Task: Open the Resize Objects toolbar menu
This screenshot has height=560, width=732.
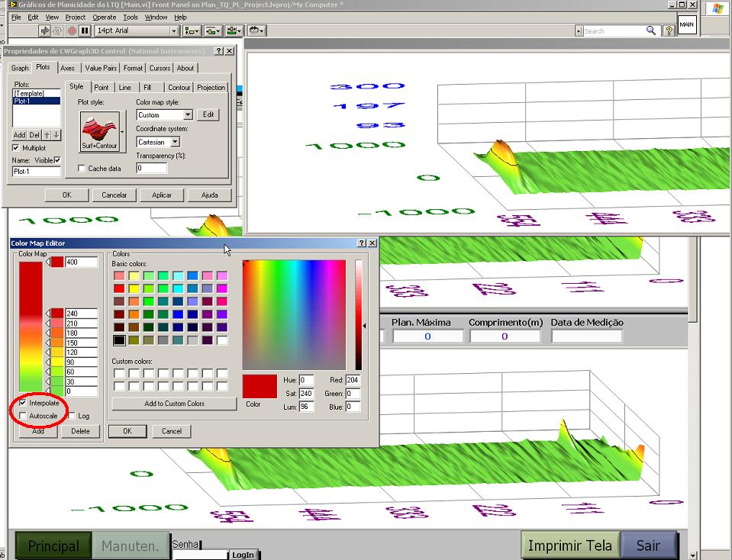Action: [234, 31]
